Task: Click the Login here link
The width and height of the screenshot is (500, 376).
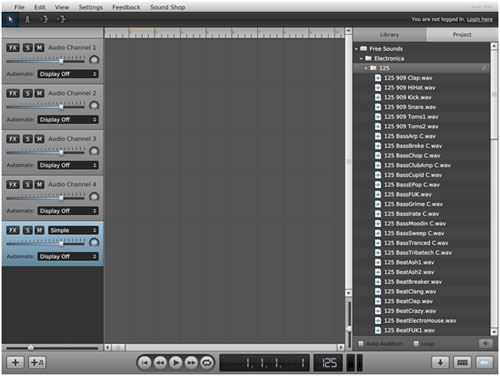Action: click(x=480, y=19)
